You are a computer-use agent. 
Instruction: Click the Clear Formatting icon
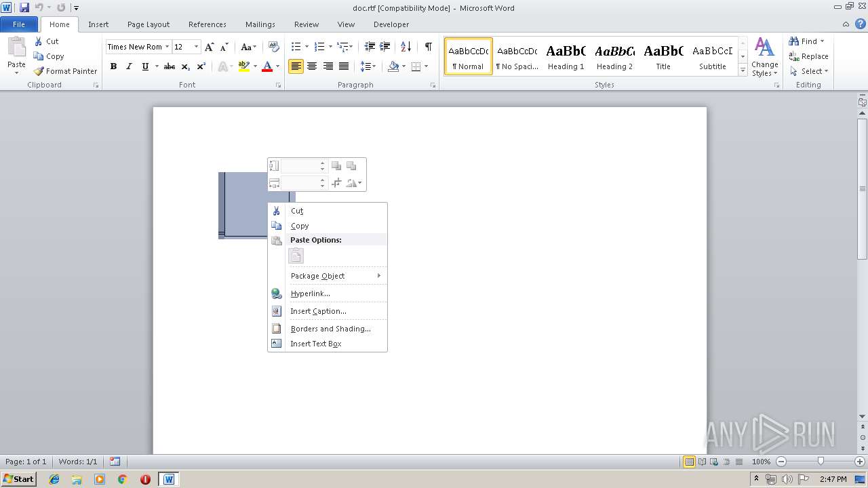[274, 47]
